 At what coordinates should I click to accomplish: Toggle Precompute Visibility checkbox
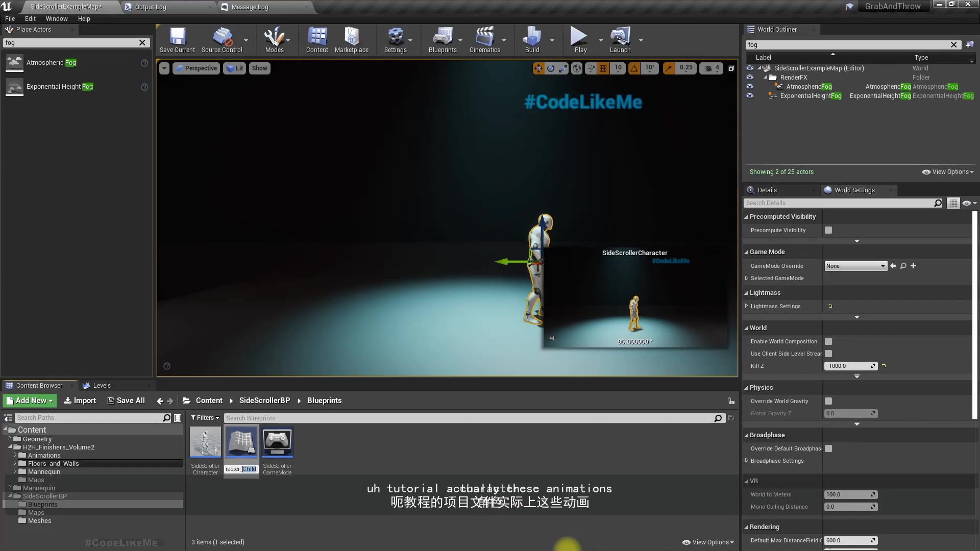tap(828, 230)
